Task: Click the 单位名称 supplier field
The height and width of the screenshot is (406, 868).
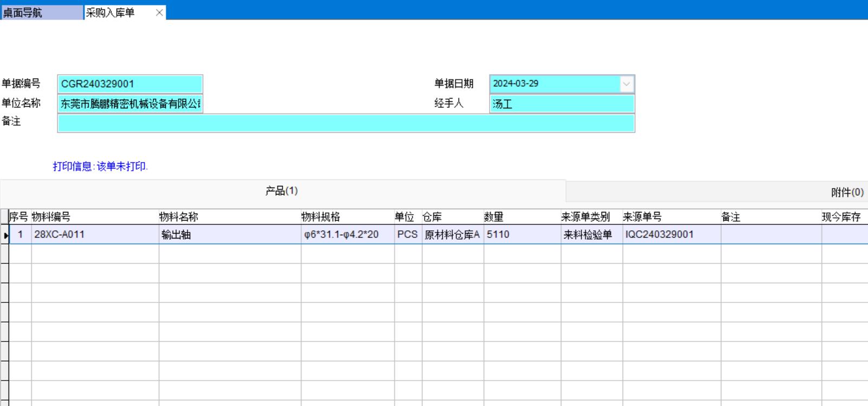Action: click(130, 104)
